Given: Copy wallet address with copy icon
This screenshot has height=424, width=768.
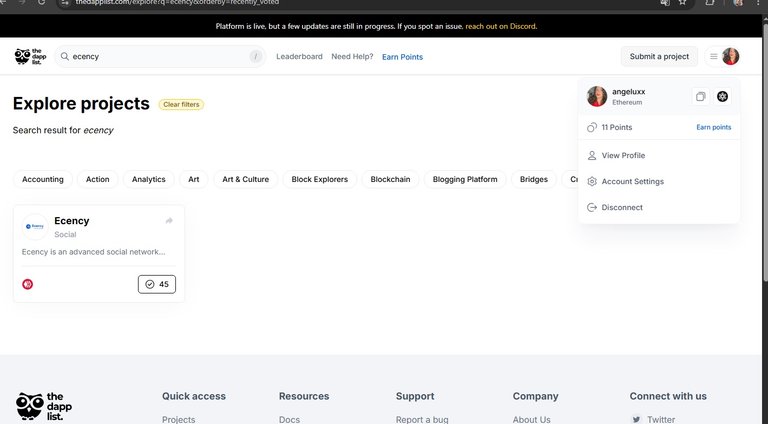Looking at the screenshot, I should click(x=700, y=96).
